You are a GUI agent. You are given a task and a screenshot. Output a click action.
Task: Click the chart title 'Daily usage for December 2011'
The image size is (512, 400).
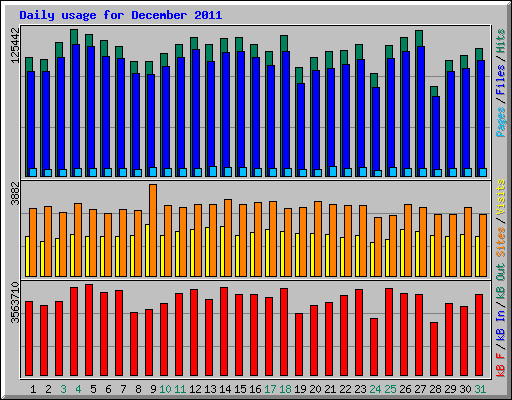[x=121, y=15]
